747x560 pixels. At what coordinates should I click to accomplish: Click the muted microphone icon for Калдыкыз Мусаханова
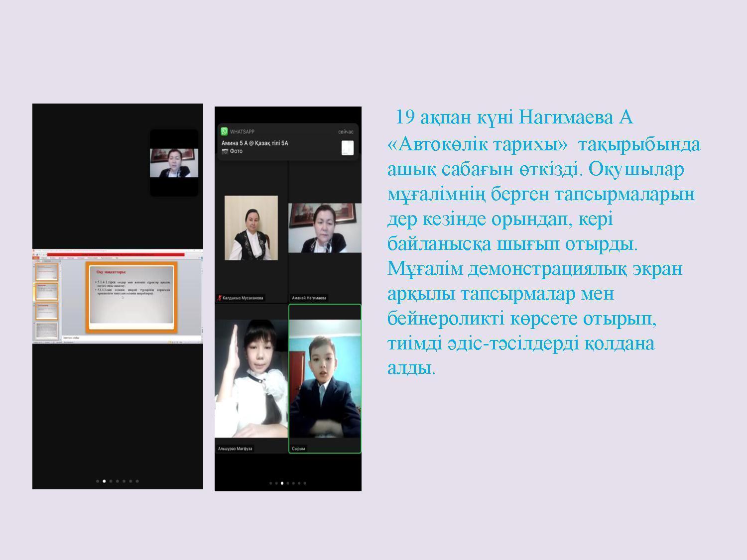point(219,298)
